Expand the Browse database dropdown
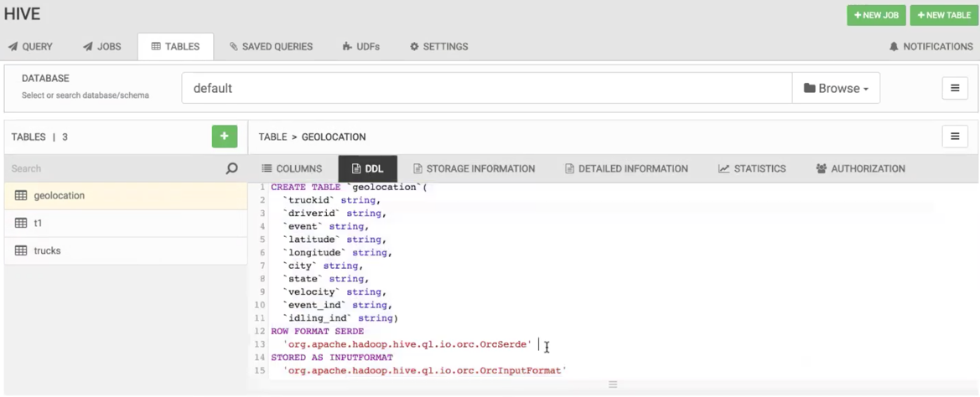Image resolution: width=980 pixels, height=397 pixels. 837,88
